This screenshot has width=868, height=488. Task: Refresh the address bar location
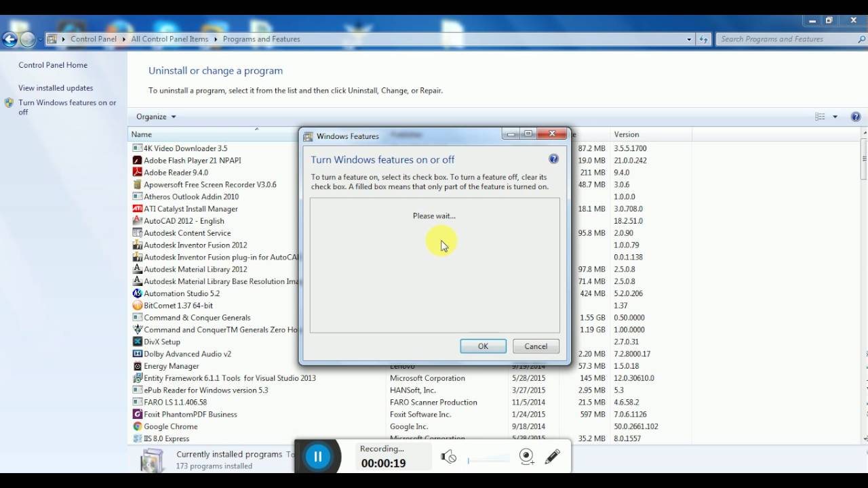[703, 39]
